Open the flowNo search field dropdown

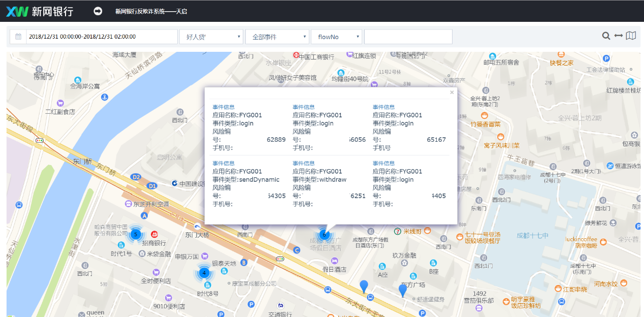337,37
